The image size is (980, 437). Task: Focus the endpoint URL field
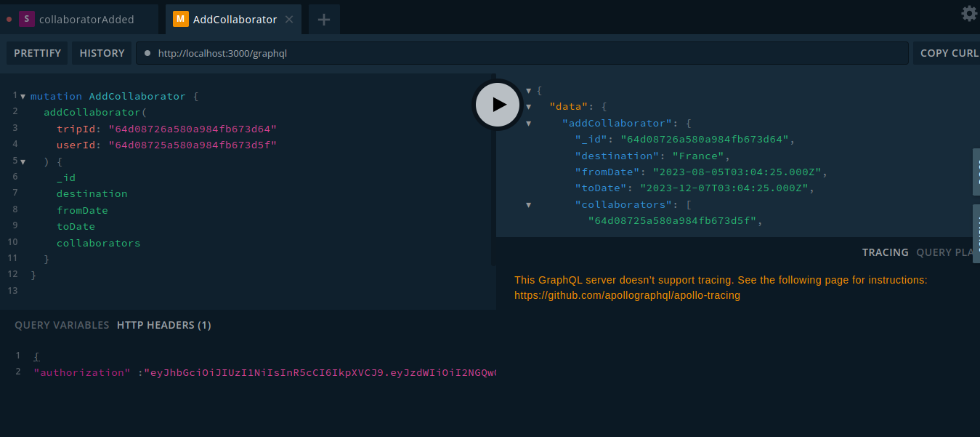pos(522,53)
